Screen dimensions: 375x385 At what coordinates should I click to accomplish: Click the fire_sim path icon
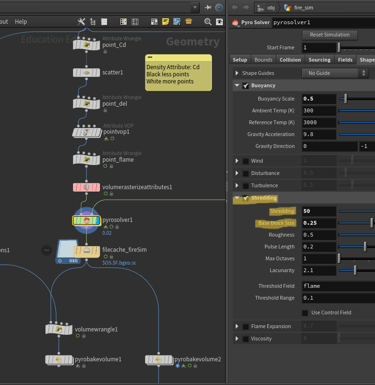288,7
